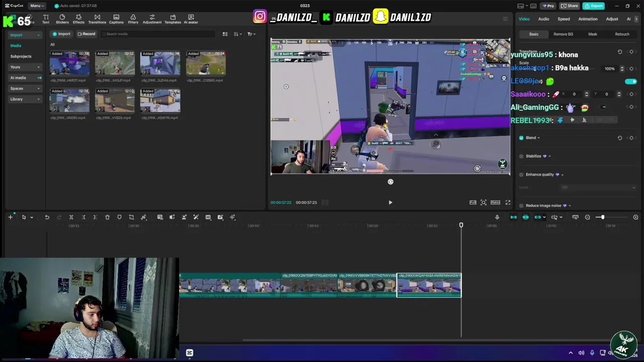Open the Templates panel

[x=173, y=19]
